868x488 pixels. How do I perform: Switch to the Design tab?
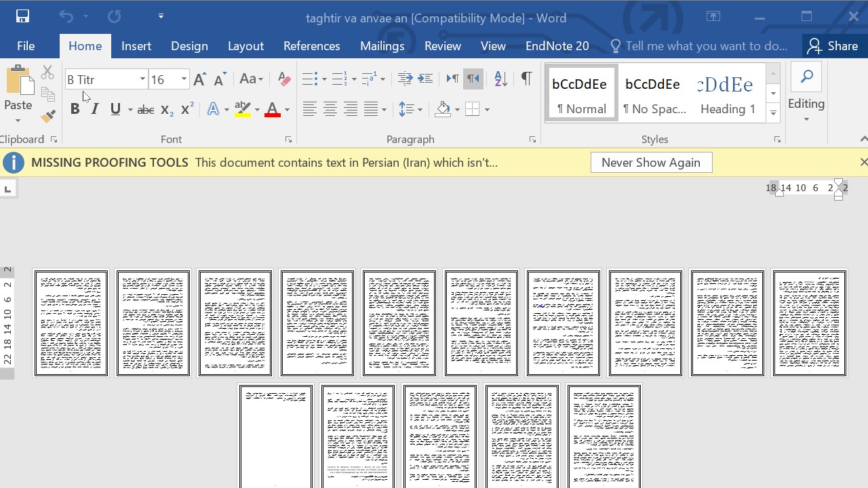coord(189,46)
